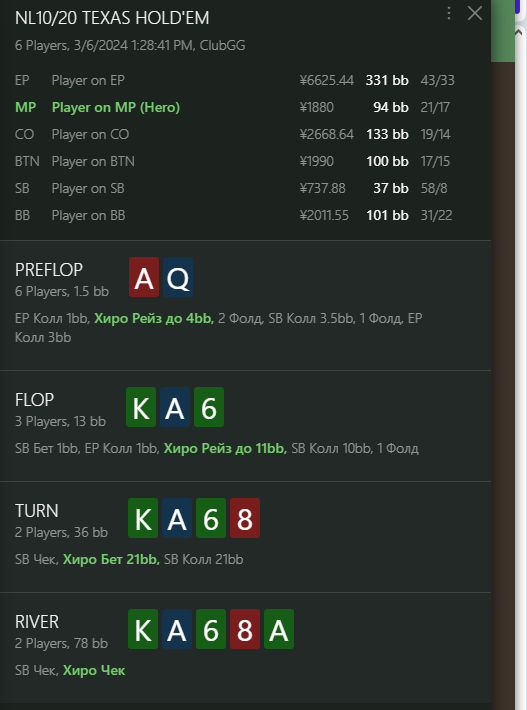Click the blue Queen hole card
The width and height of the screenshot is (527, 710).
point(178,277)
